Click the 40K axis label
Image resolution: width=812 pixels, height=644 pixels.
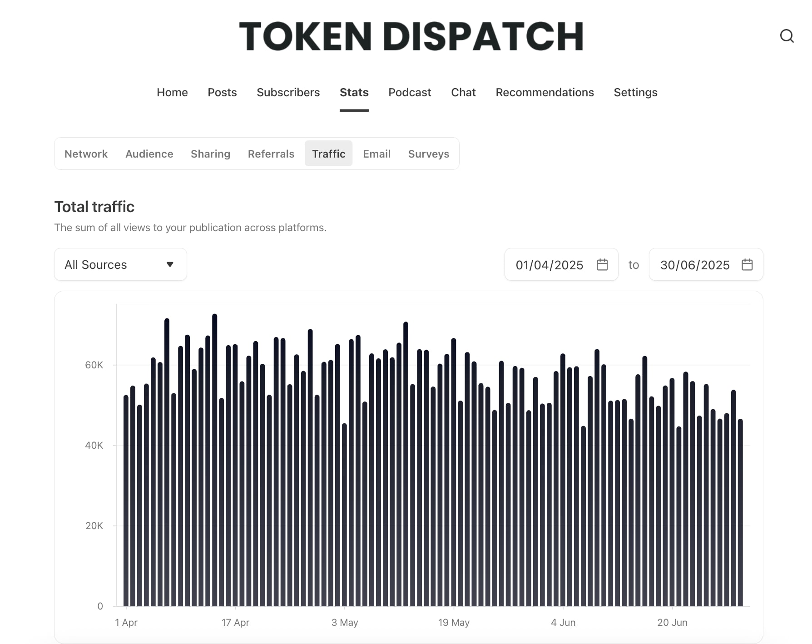(x=94, y=446)
